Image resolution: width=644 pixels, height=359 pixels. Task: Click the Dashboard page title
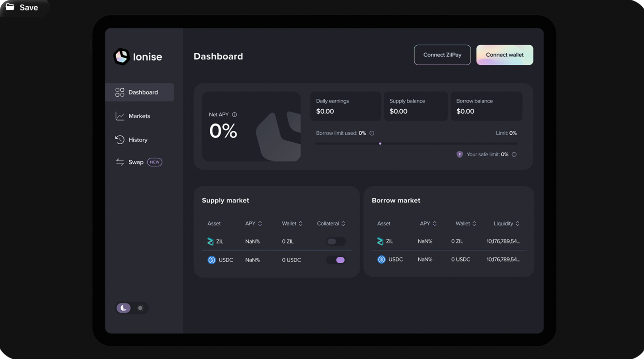(x=218, y=56)
